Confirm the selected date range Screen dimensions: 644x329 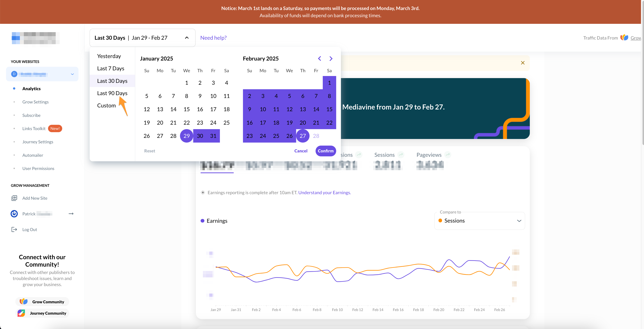(x=326, y=151)
